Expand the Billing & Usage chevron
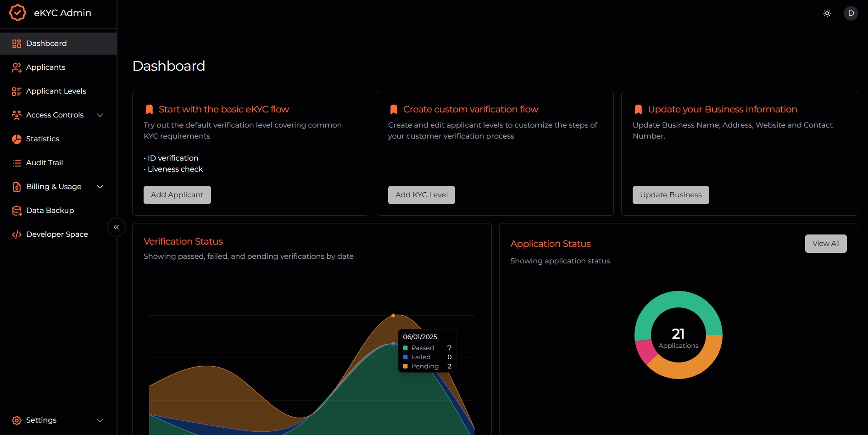This screenshot has width=868, height=435. (100, 187)
